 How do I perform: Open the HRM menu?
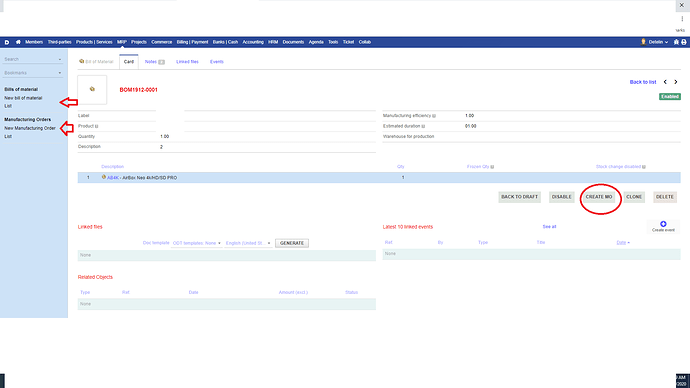[273, 42]
